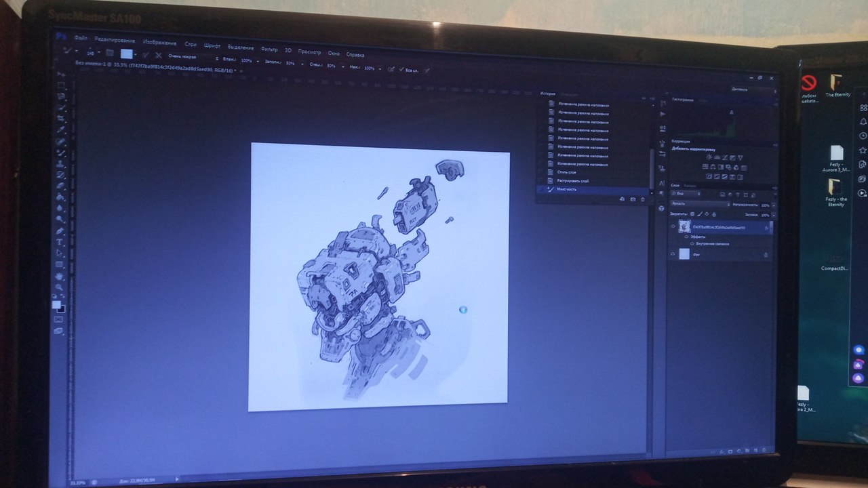Toggle lock all padlock icon
This screenshot has width=868, height=488.
click(714, 214)
